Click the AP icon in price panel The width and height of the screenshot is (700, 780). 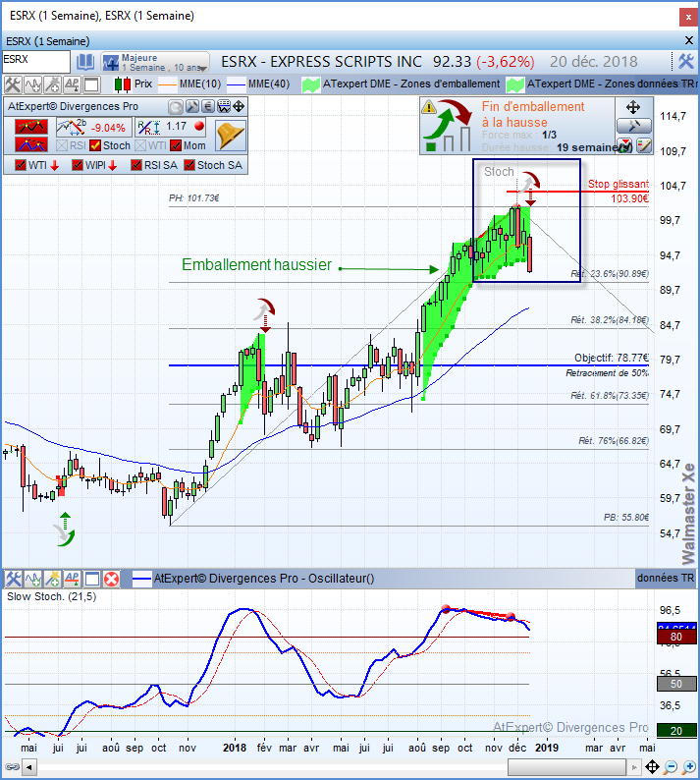[72, 84]
